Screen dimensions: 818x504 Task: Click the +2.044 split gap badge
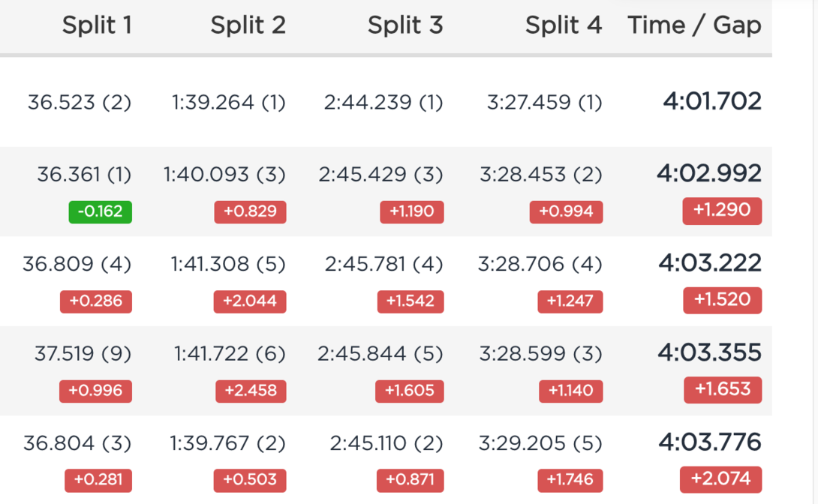(250, 301)
